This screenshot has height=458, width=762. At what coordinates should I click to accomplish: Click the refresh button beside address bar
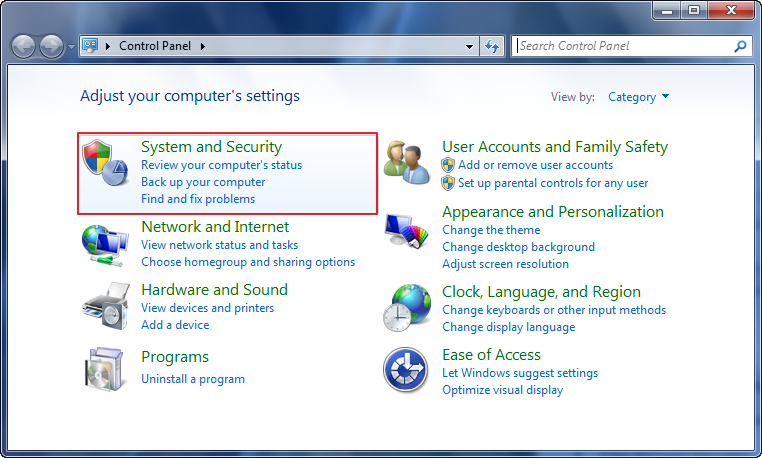click(492, 46)
